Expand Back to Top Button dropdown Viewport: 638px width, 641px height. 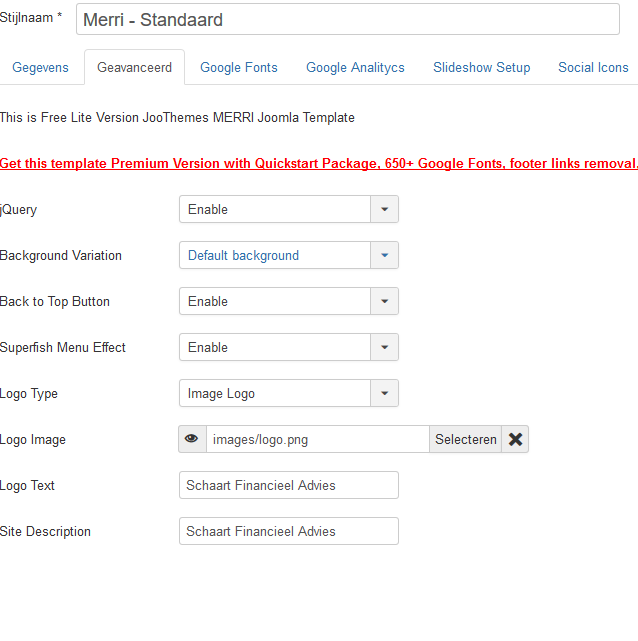click(x=384, y=301)
